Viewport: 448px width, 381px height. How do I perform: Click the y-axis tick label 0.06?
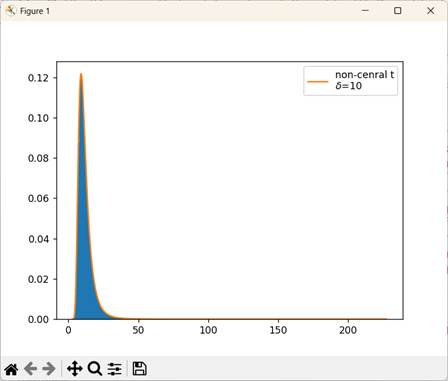(x=38, y=199)
